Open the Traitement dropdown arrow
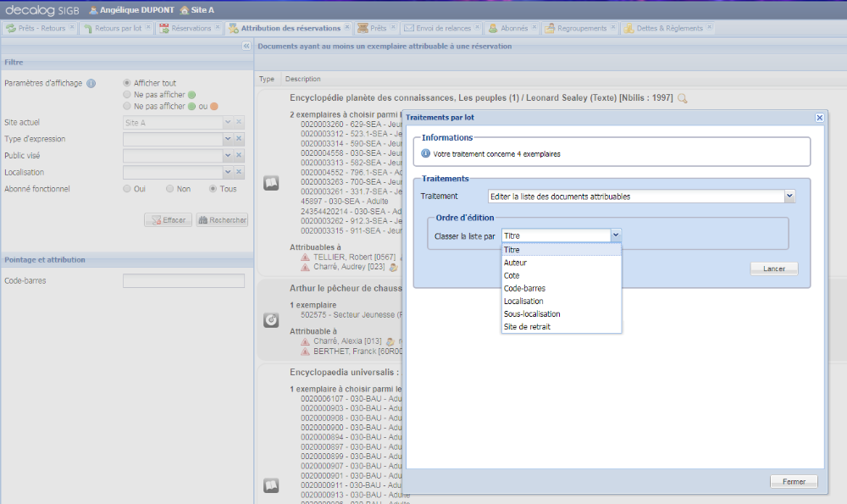The image size is (847, 504). 789,197
